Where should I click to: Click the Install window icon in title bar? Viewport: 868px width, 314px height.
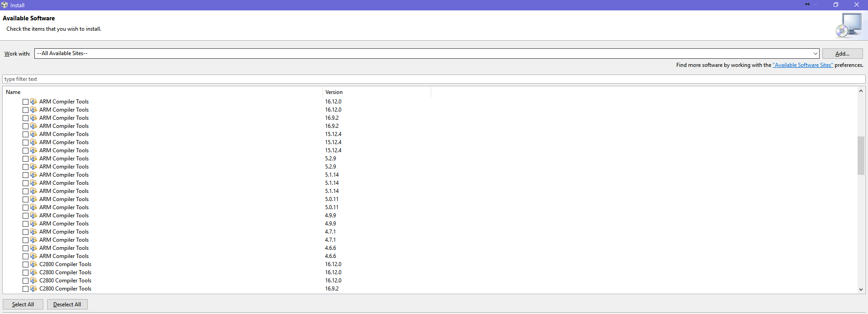[x=5, y=5]
